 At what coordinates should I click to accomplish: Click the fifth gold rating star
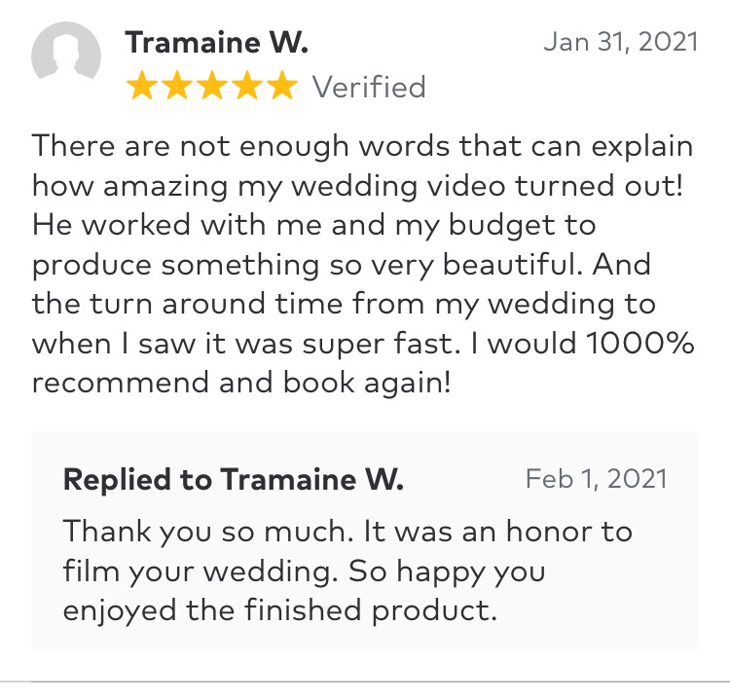coord(280,88)
